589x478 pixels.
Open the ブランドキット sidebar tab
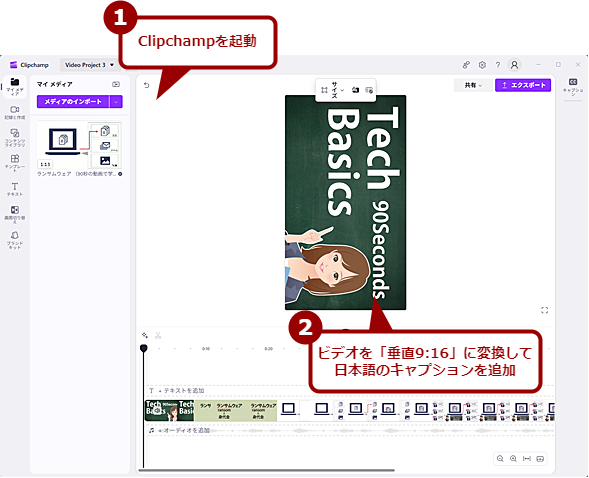click(x=15, y=240)
